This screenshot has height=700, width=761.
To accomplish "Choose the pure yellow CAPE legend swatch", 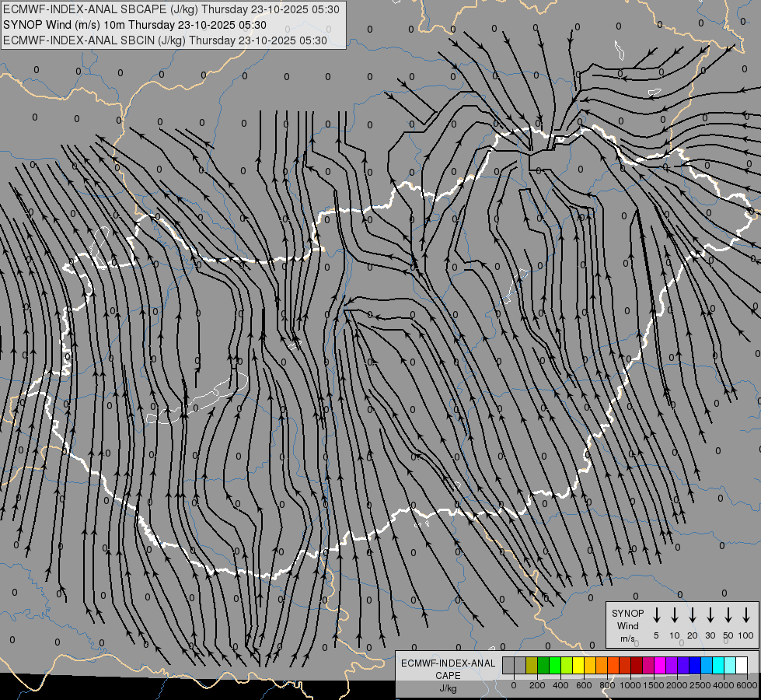I will [578, 665].
